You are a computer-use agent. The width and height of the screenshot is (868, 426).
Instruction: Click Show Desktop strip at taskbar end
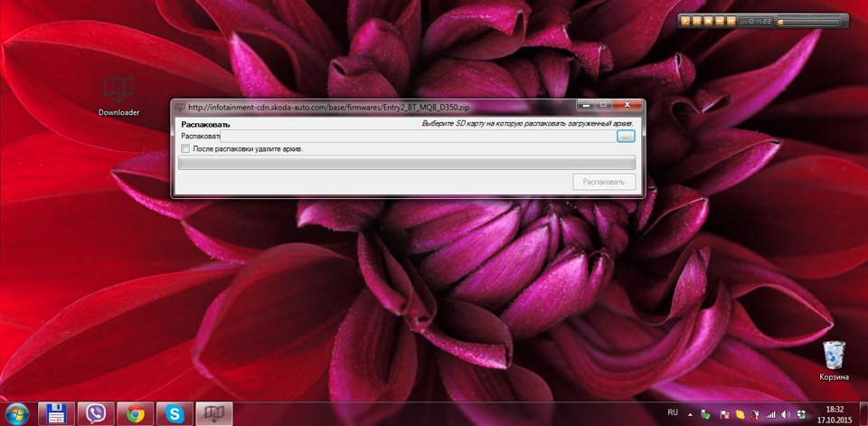tap(864, 414)
